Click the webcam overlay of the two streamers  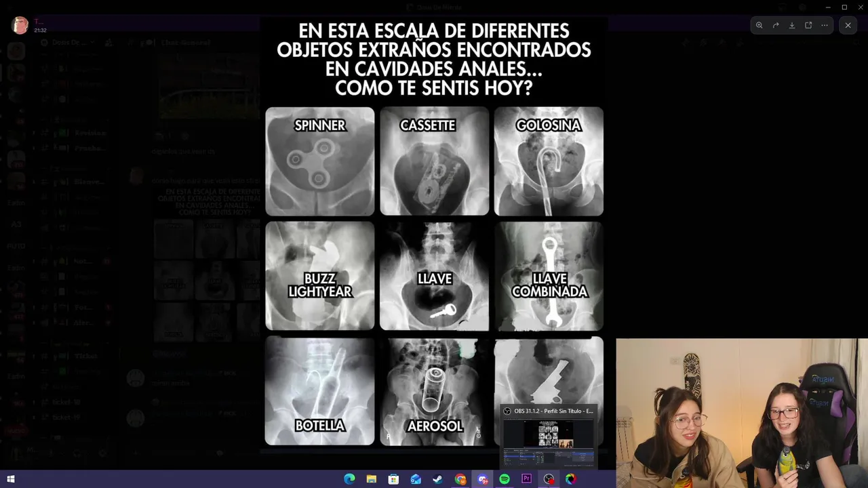742,413
